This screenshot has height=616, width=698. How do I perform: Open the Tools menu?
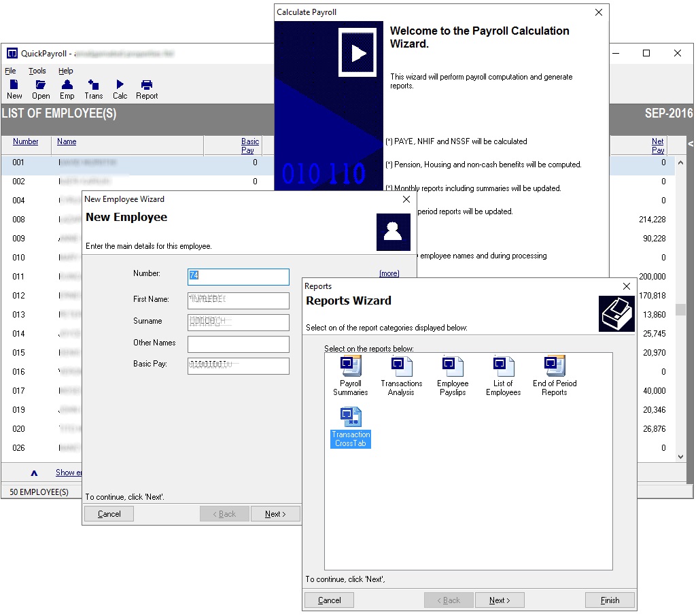37,71
